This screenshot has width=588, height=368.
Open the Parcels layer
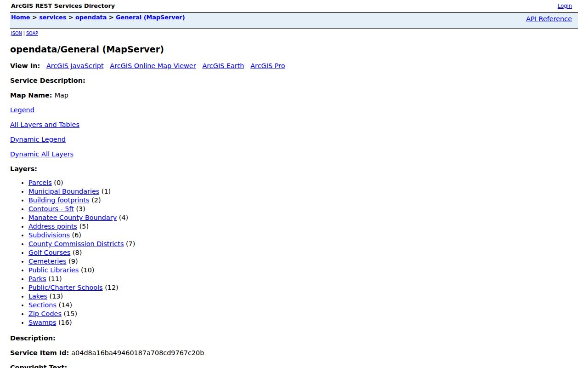pyautogui.click(x=40, y=183)
